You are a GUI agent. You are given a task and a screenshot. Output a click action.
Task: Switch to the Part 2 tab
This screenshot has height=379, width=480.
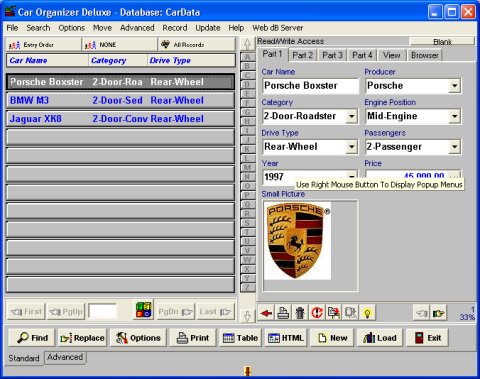(x=302, y=55)
